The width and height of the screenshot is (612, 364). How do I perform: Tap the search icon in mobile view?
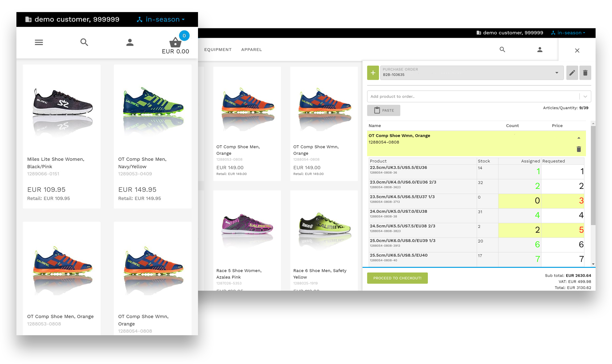coord(84,42)
